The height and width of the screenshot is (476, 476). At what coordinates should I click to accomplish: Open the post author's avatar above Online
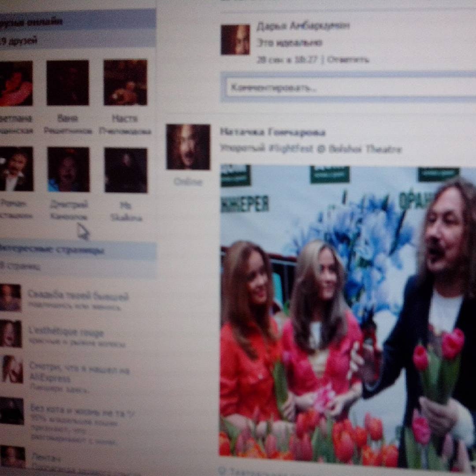pos(188,147)
